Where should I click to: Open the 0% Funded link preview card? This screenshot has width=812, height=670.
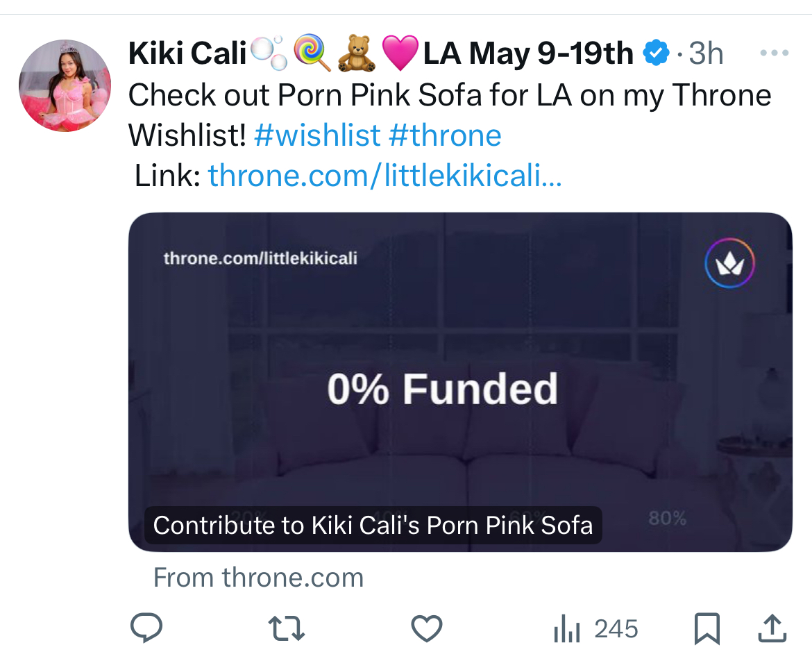460,382
